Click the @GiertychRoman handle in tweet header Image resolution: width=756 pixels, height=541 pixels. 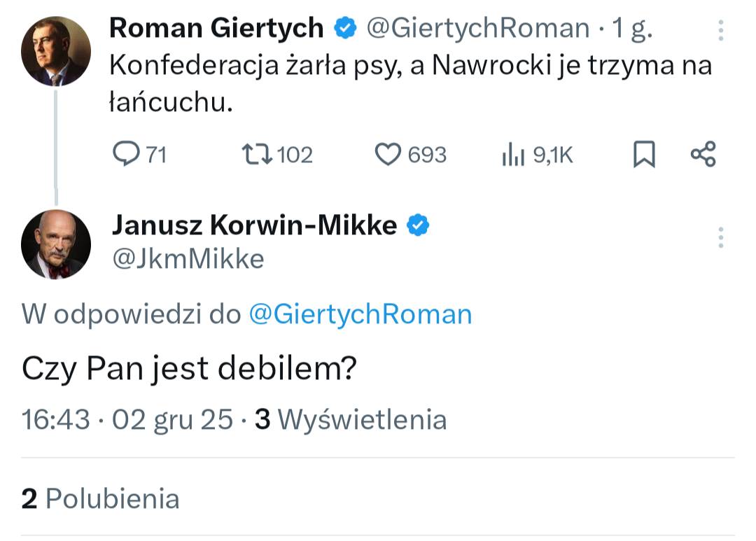pos(478,28)
